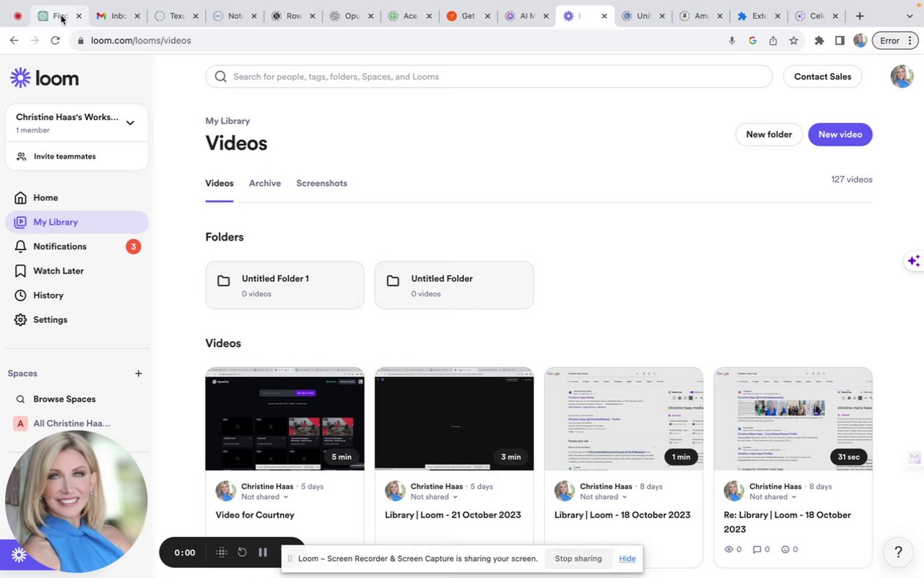Click the Browse Spaces search icon
Screen dimensions: 924x578
point(20,399)
